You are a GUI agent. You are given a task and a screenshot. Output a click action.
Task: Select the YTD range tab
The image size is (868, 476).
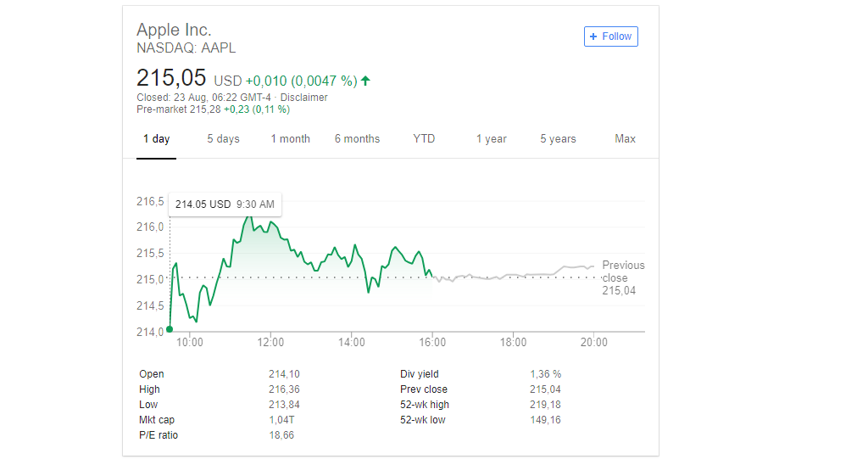tap(424, 139)
